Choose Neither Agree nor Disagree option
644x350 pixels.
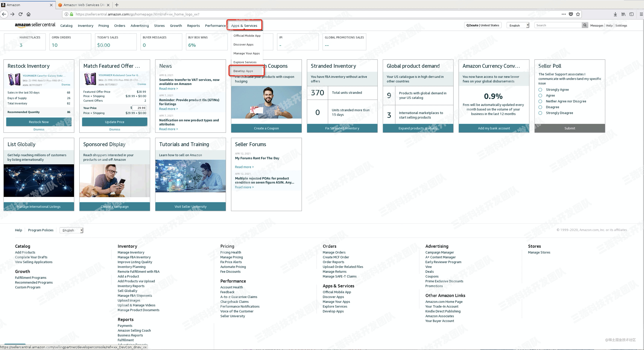541,101
